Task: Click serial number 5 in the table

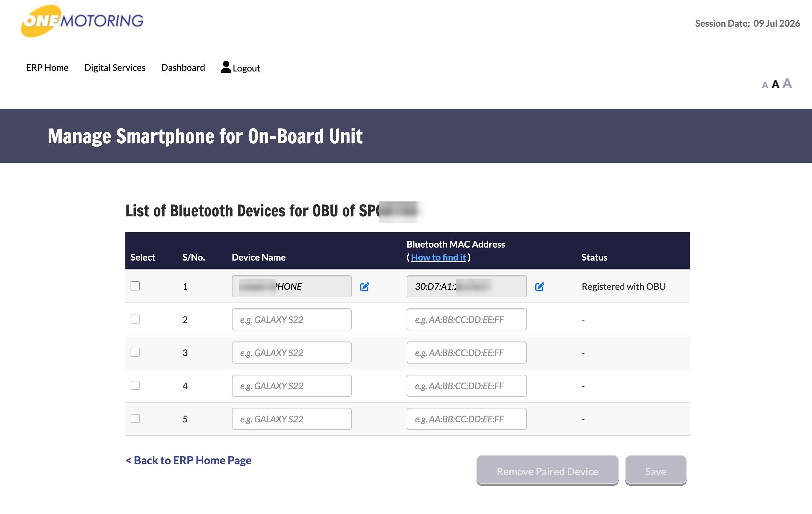Action: pos(185,419)
